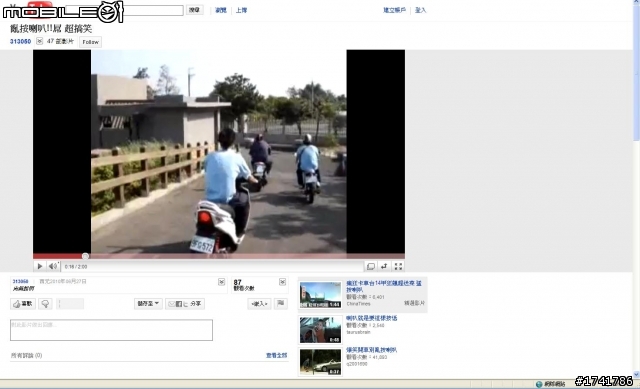Click the view all comments link
Viewport: 640px width, 389px height.
click(x=276, y=356)
